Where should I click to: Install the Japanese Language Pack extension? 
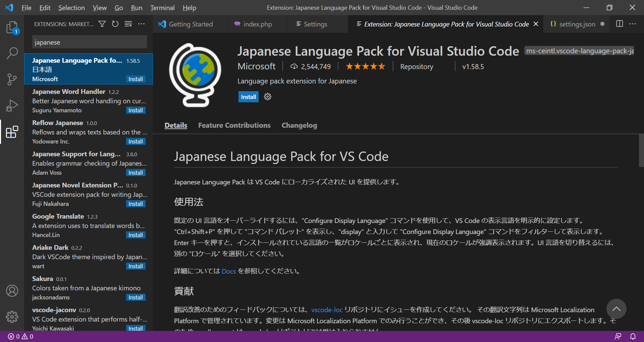click(x=248, y=97)
